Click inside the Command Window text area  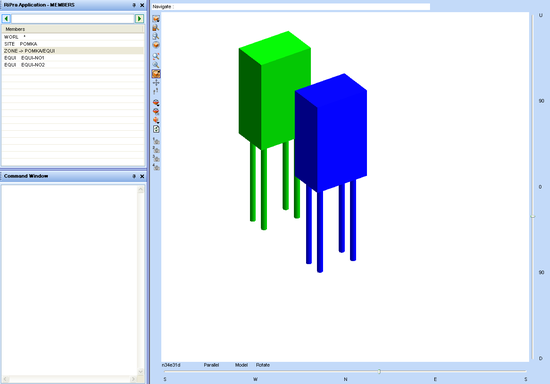[x=69, y=280]
